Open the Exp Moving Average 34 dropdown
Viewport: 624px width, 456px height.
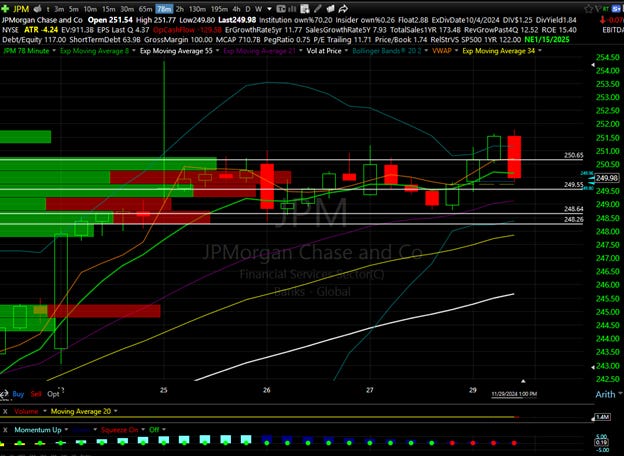tap(540, 51)
